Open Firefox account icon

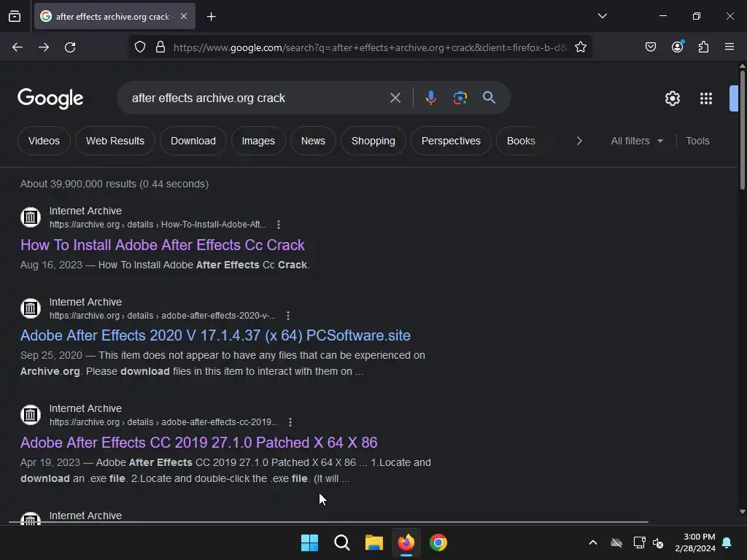pos(677,47)
